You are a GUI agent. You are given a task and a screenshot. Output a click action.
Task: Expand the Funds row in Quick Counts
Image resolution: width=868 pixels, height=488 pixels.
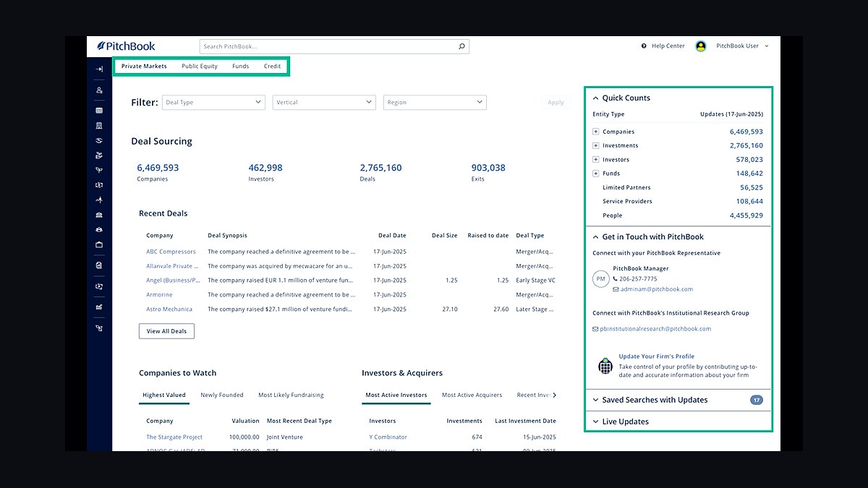pos(596,174)
